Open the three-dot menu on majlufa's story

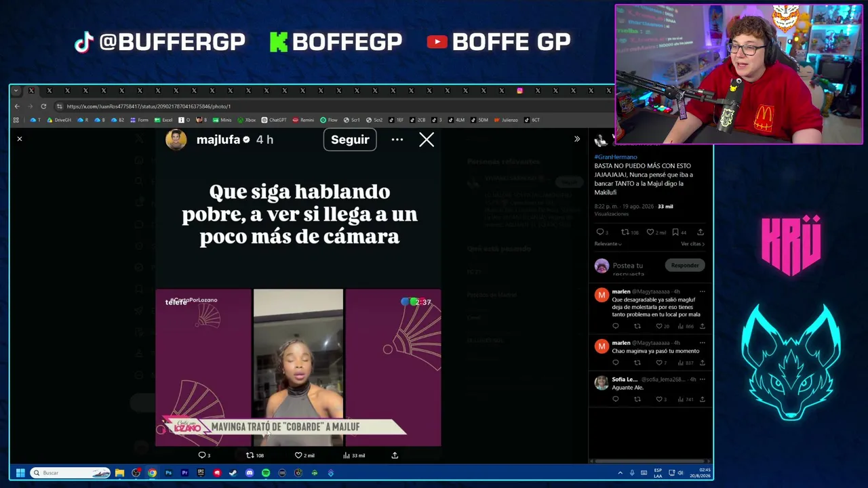(x=397, y=140)
